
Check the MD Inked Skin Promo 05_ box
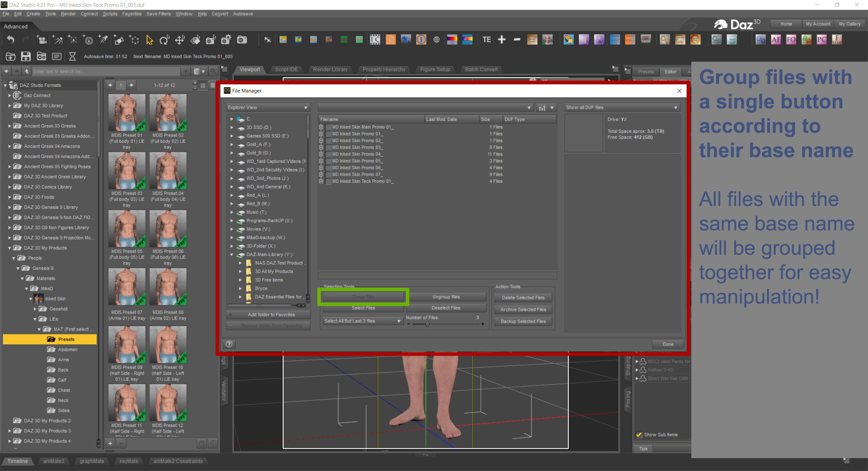click(328, 161)
